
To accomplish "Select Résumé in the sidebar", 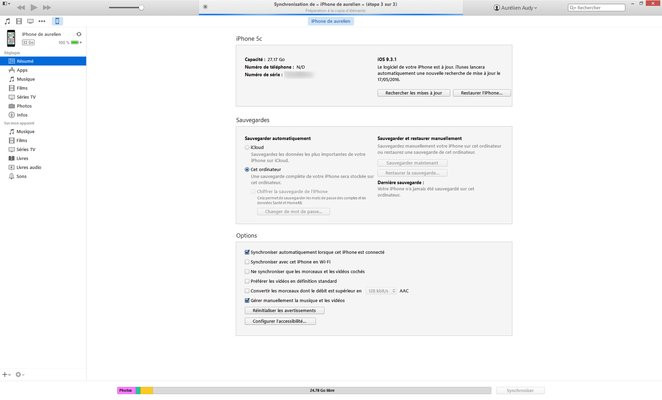I will pyautogui.click(x=43, y=61).
